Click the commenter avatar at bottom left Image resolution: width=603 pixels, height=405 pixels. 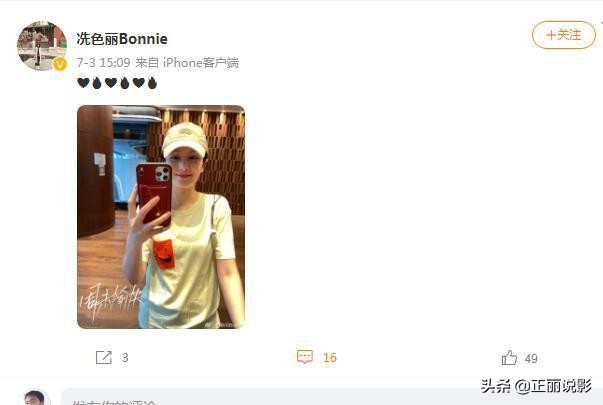(35, 398)
